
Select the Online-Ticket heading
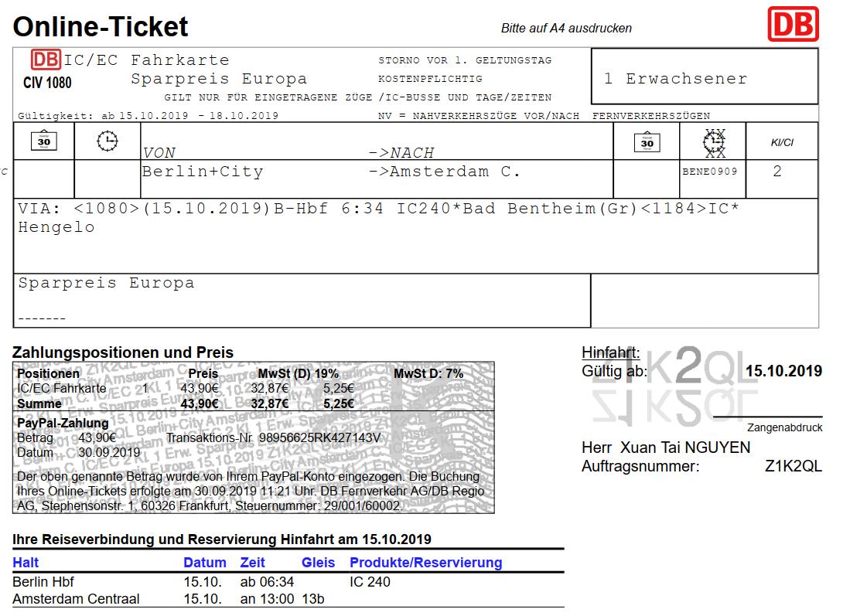[100, 26]
